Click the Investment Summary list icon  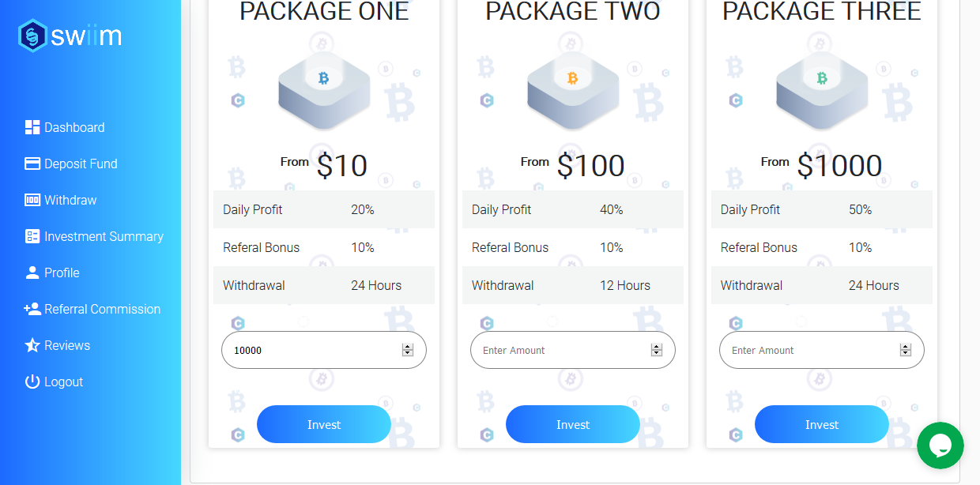click(32, 236)
